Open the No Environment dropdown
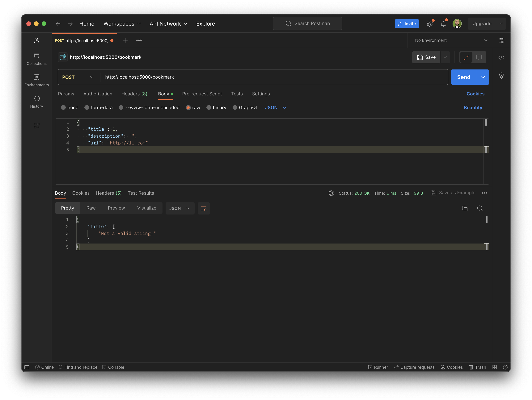This screenshot has height=400, width=532. [450, 40]
